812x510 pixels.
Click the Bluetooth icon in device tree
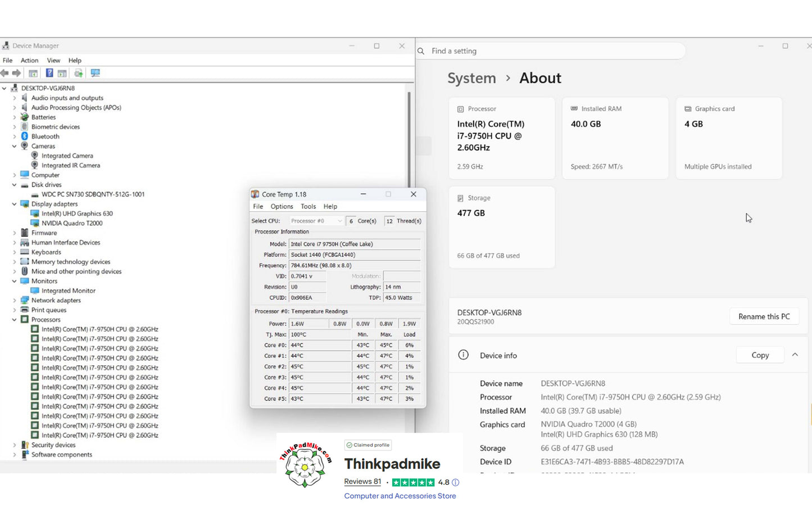(x=25, y=136)
